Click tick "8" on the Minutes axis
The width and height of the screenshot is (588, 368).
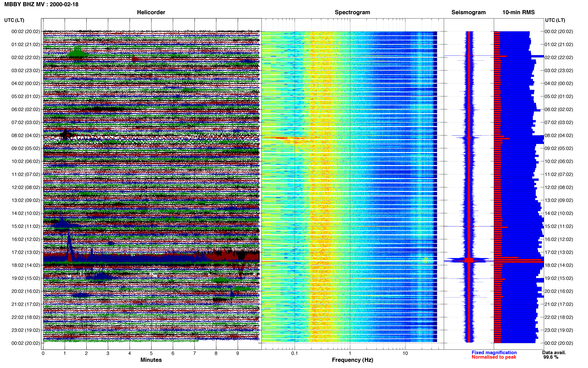[x=216, y=353]
